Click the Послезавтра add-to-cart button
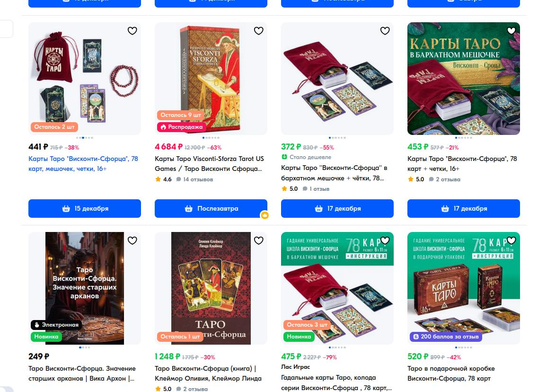The width and height of the screenshot is (538, 392). tap(211, 208)
